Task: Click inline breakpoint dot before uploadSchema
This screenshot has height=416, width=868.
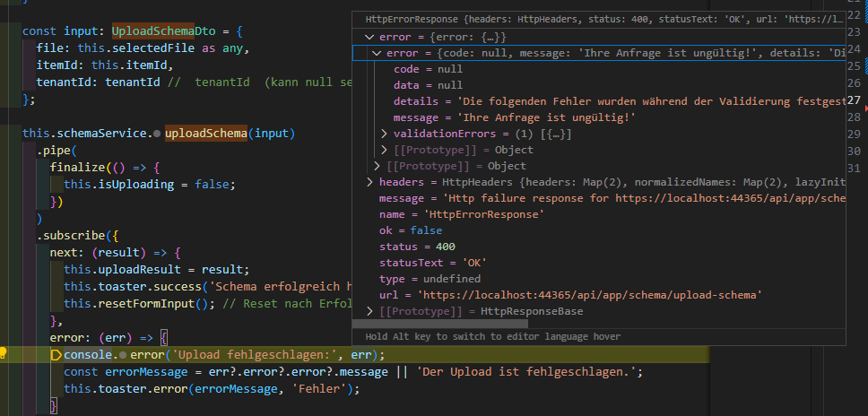Action: point(157,134)
